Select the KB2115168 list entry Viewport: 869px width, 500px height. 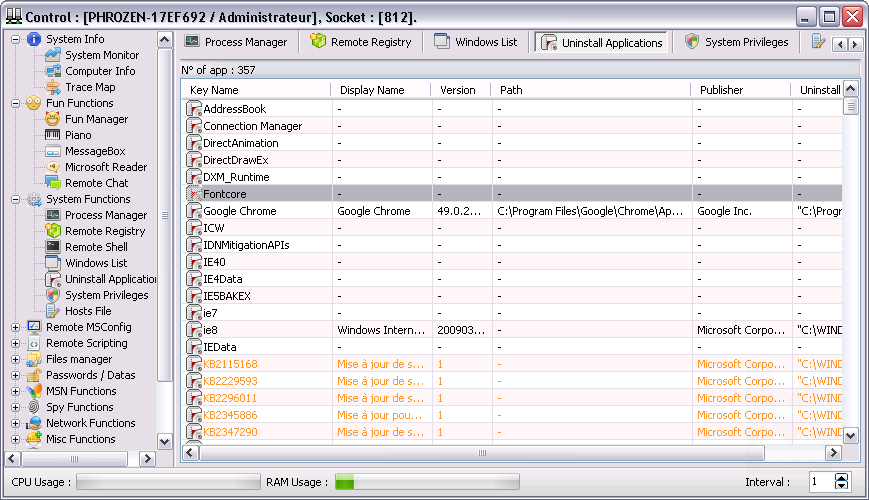click(x=230, y=364)
